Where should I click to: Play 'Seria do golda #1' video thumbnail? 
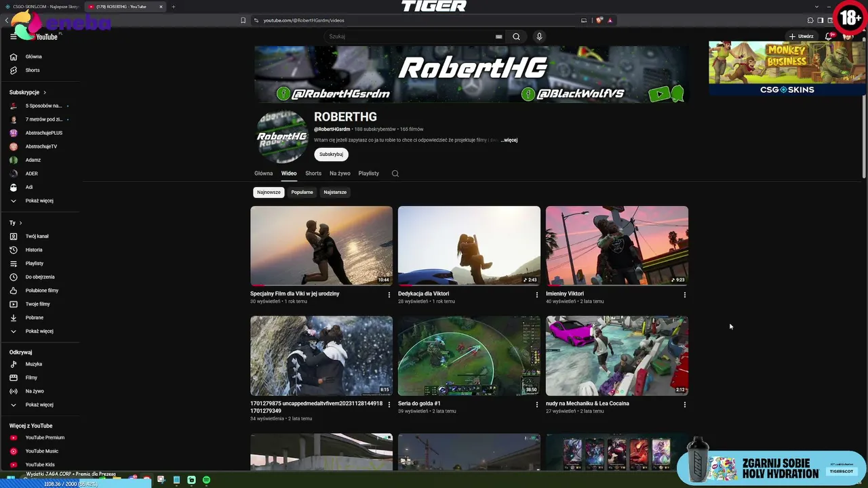[469, 356]
